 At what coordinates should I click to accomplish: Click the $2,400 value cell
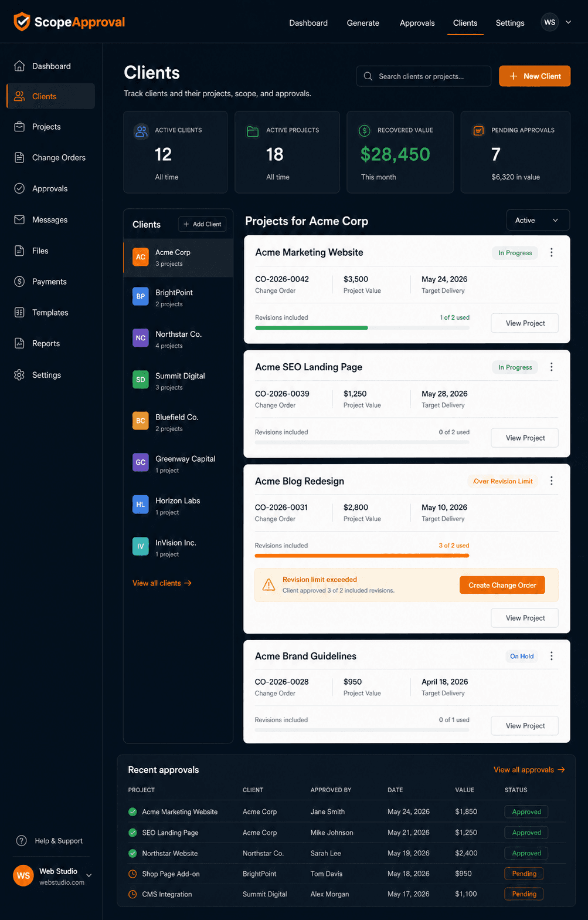[x=466, y=853]
